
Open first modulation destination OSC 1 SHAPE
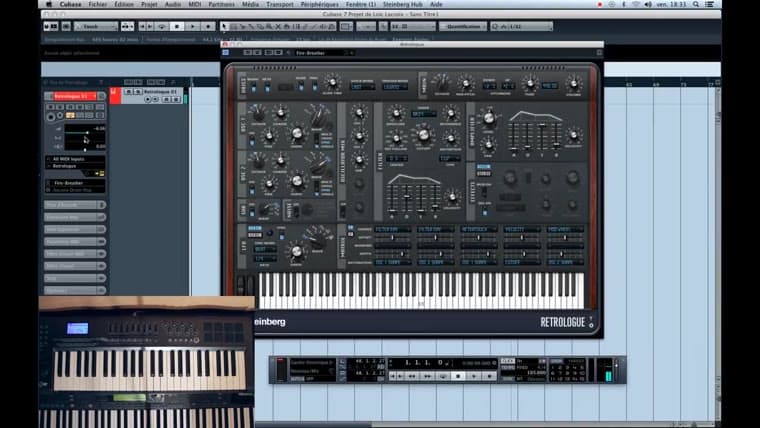(x=392, y=262)
